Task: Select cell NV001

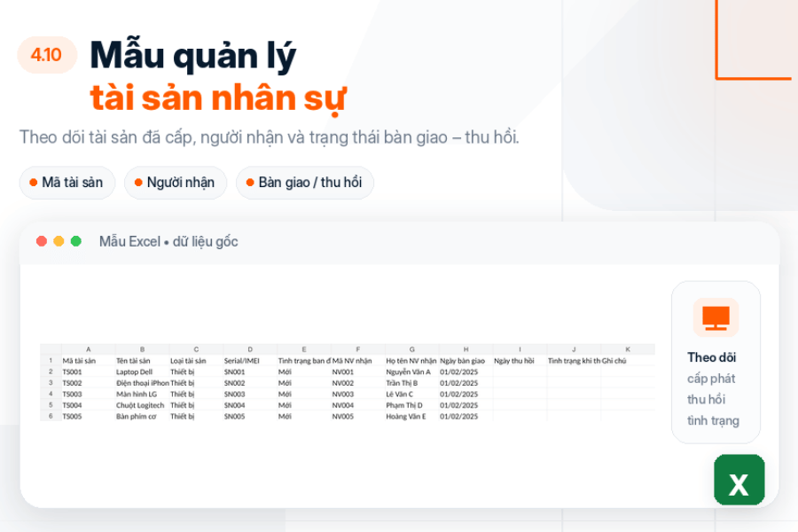Action: coord(358,372)
